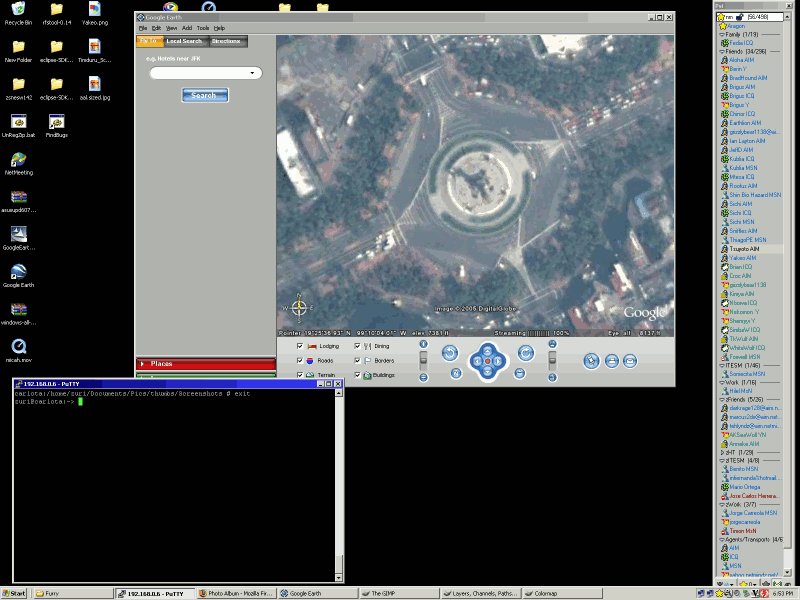Switch to the Local Search tab

tap(184, 41)
